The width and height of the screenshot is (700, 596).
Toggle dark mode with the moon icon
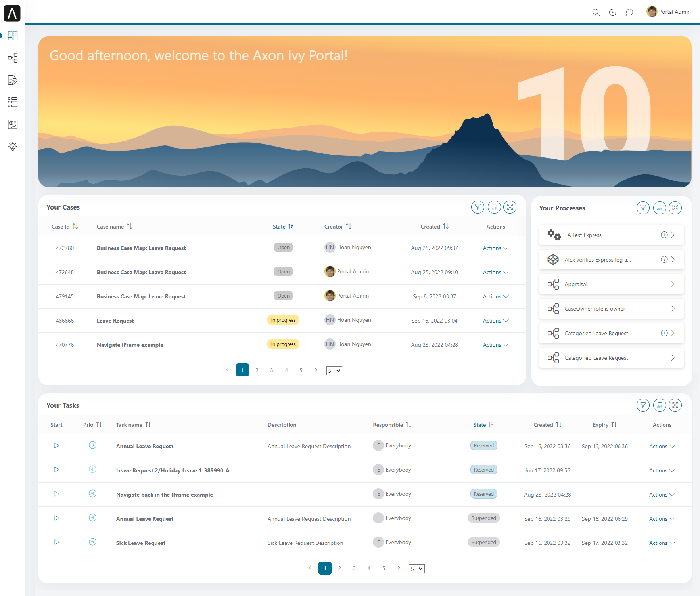click(612, 12)
